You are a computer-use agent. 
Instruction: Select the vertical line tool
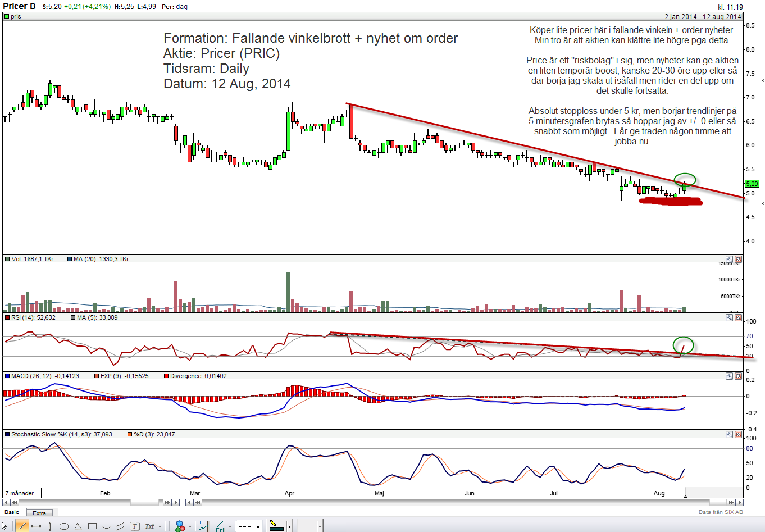coord(50,526)
